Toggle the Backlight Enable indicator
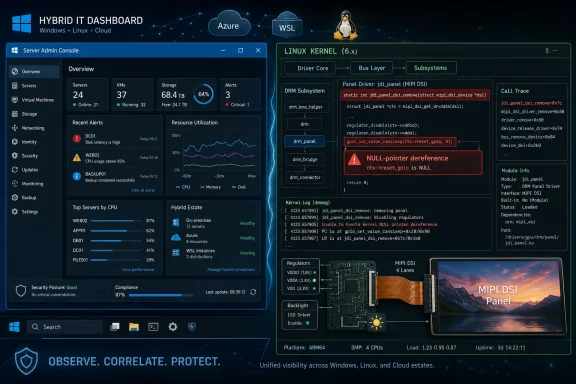The height and width of the screenshot is (384, 576). pos(307,323)
